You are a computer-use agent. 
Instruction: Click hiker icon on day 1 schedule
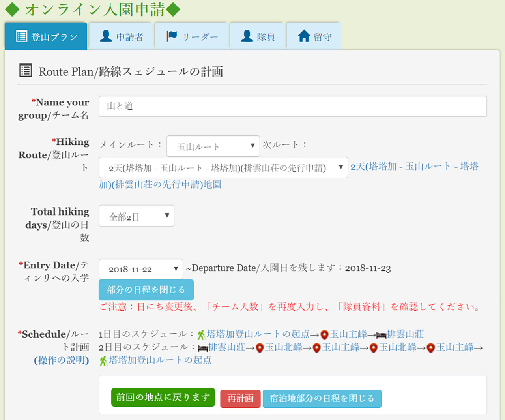pos(202,335)
